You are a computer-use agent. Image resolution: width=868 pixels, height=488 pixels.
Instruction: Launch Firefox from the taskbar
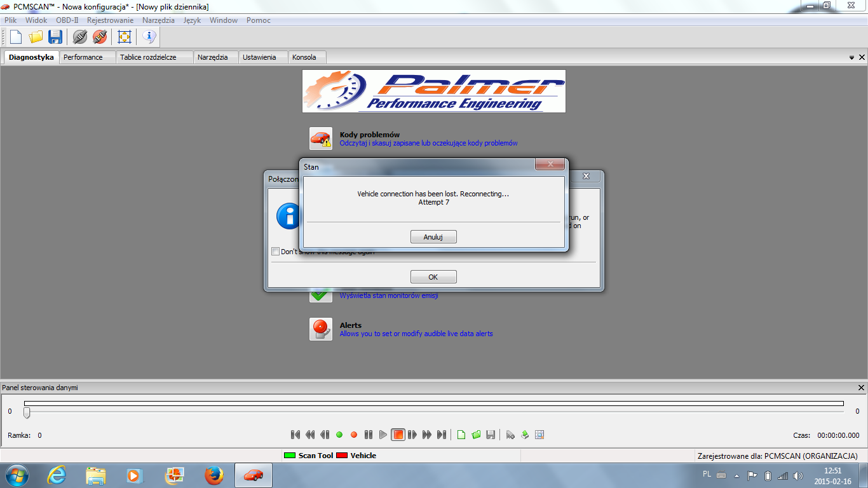pyautogui.click(x=214, y=475)
